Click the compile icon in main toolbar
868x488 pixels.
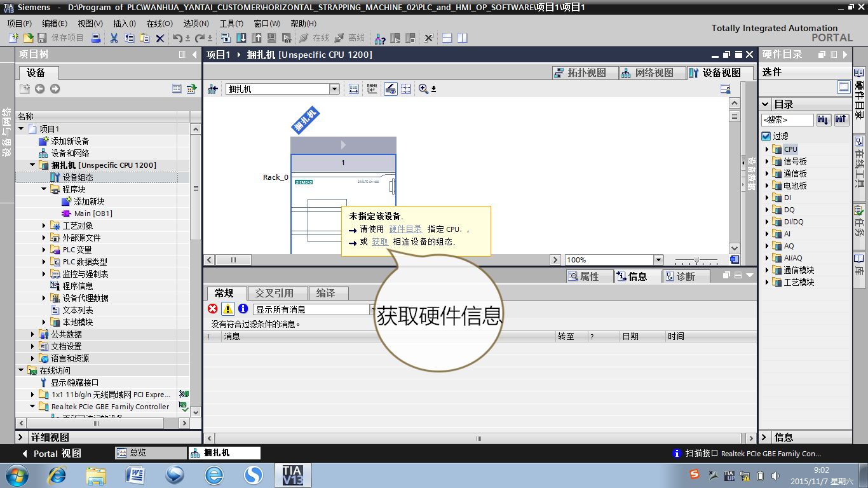(x=226, y=38)
